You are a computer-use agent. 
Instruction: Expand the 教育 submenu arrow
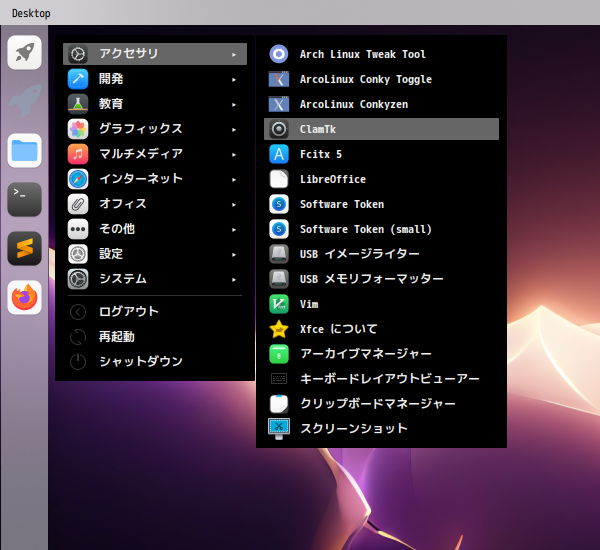click(x=234, y=105)
